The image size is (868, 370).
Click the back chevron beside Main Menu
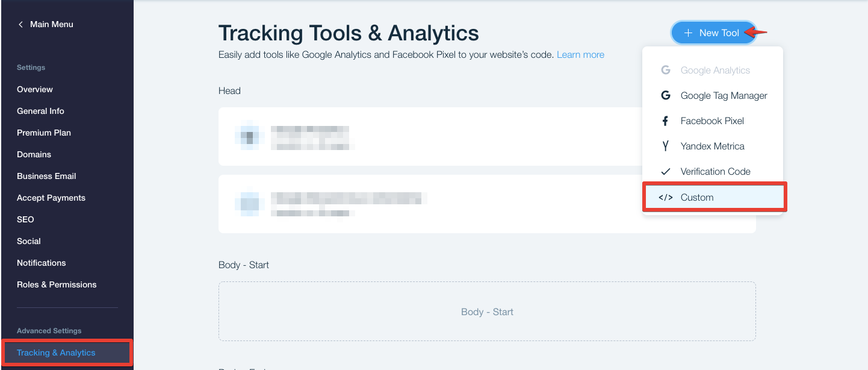pos(20,24)
